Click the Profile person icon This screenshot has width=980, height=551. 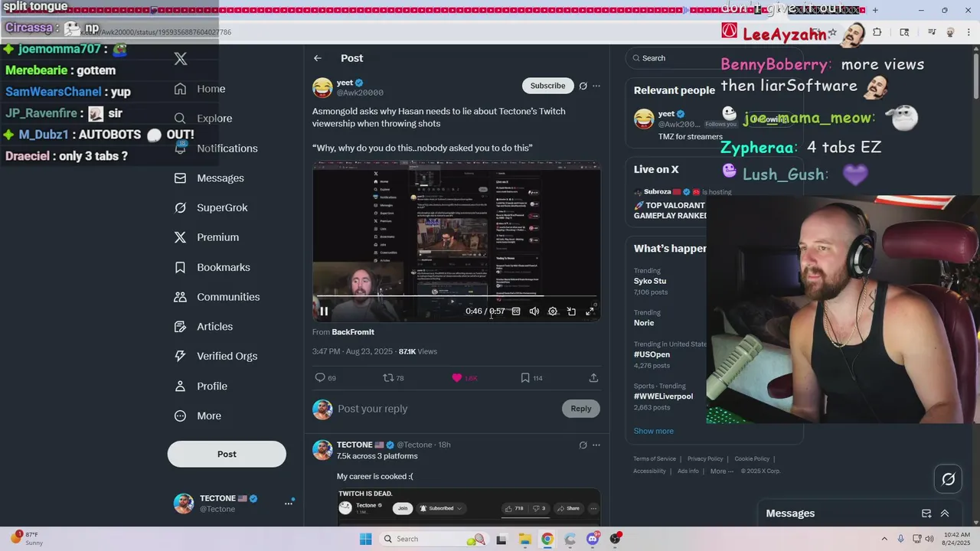pos(180,386)
